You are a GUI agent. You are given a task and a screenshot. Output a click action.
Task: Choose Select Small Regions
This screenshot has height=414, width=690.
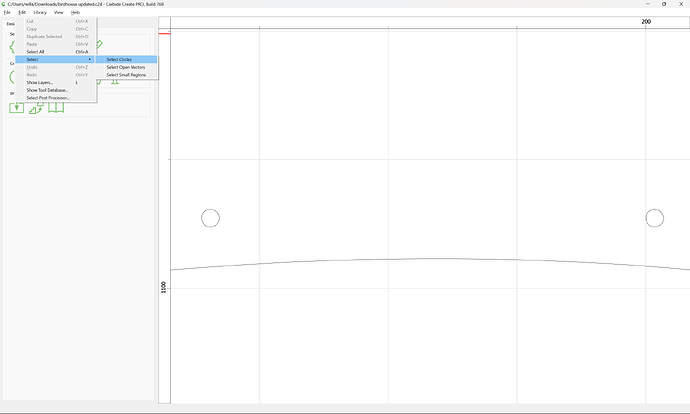(x=126, y=75)
